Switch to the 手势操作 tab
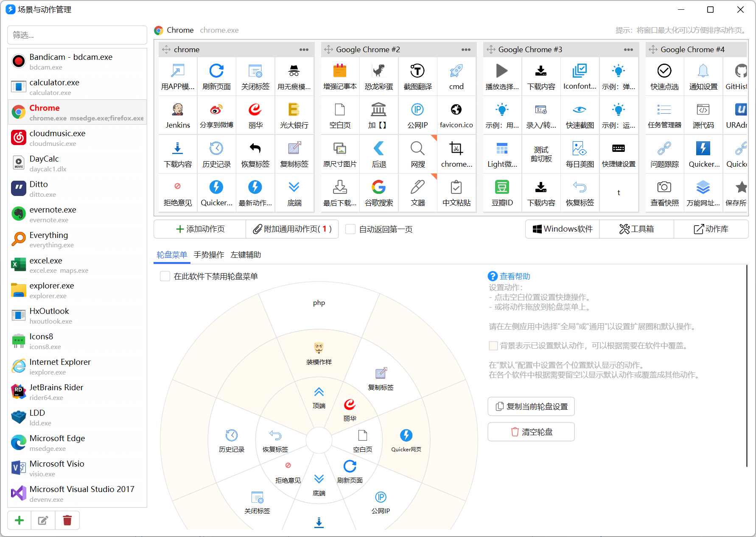The width and height of the screenshot is (756, 537). pyautogui.click(x=209, y=255)
